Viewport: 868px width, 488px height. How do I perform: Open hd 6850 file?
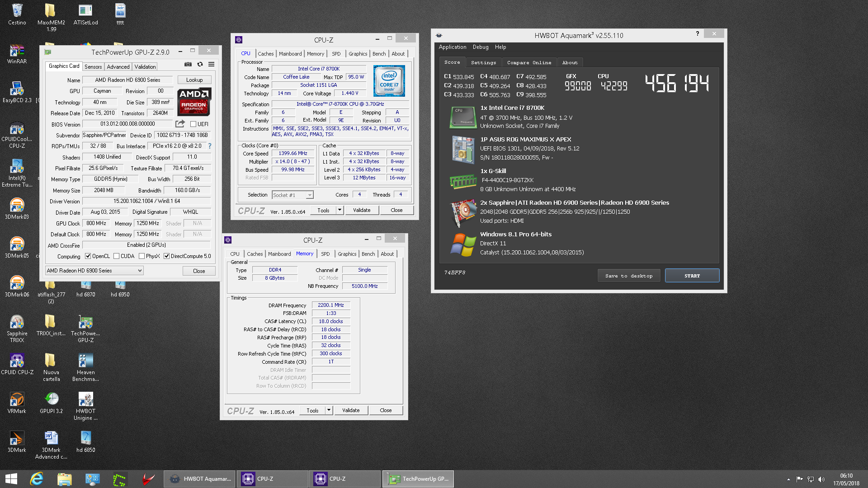[85, 442]
